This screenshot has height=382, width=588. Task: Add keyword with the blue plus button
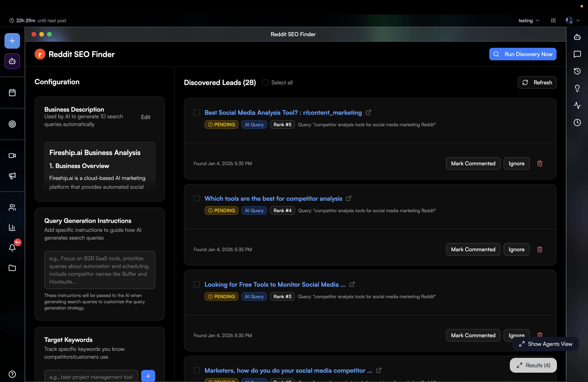click(148, 376)
